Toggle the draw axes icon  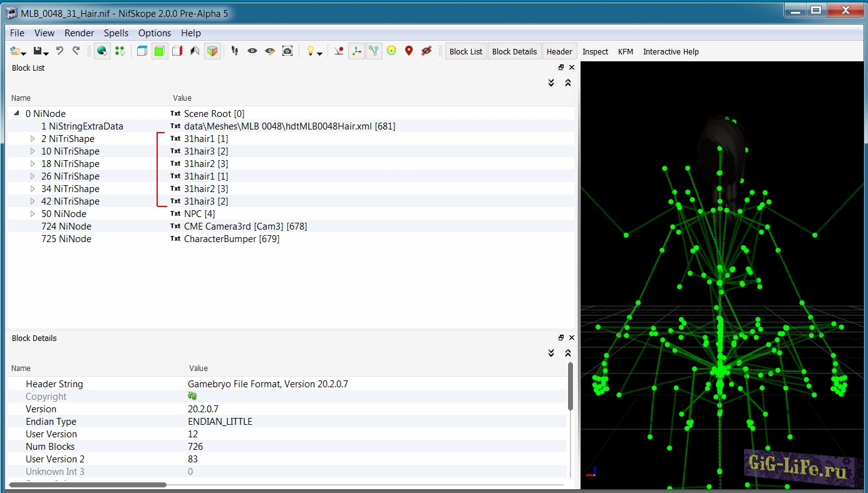(356, 51)
